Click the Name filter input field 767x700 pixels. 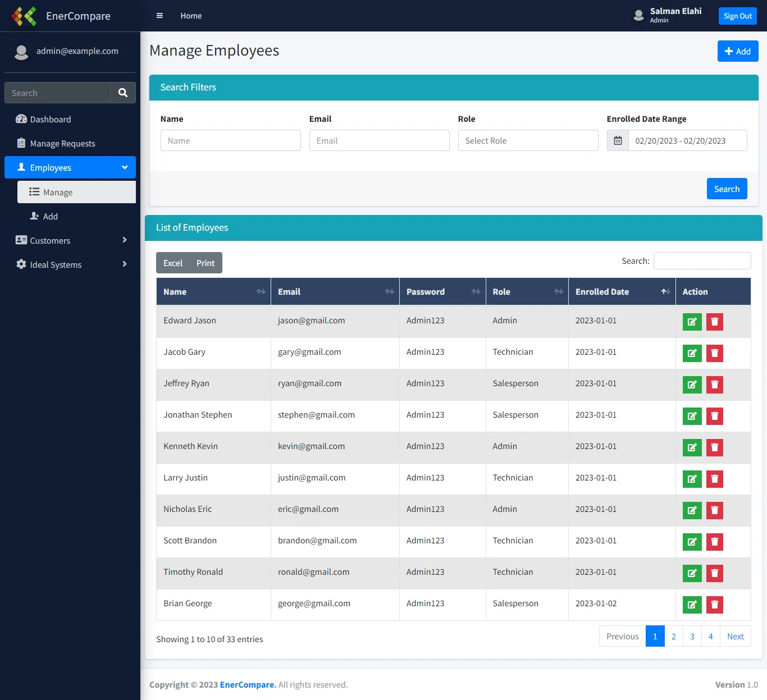point(230,141)
